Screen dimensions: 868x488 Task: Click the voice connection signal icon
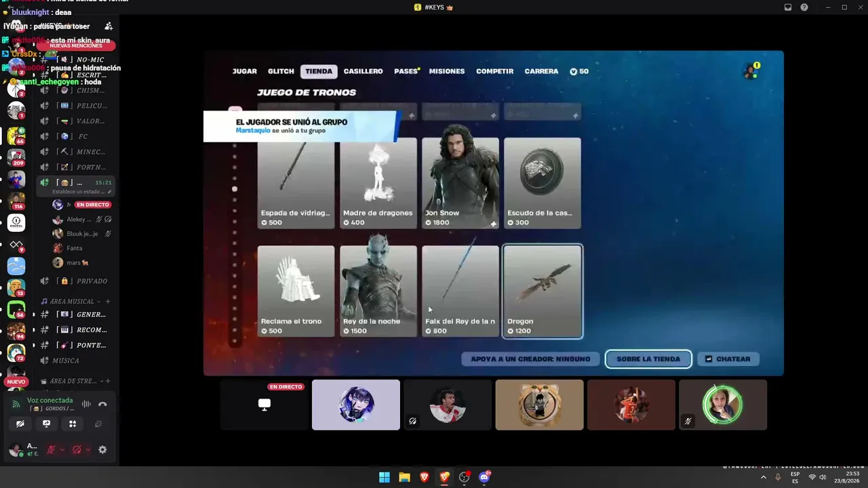pos(16,404)
